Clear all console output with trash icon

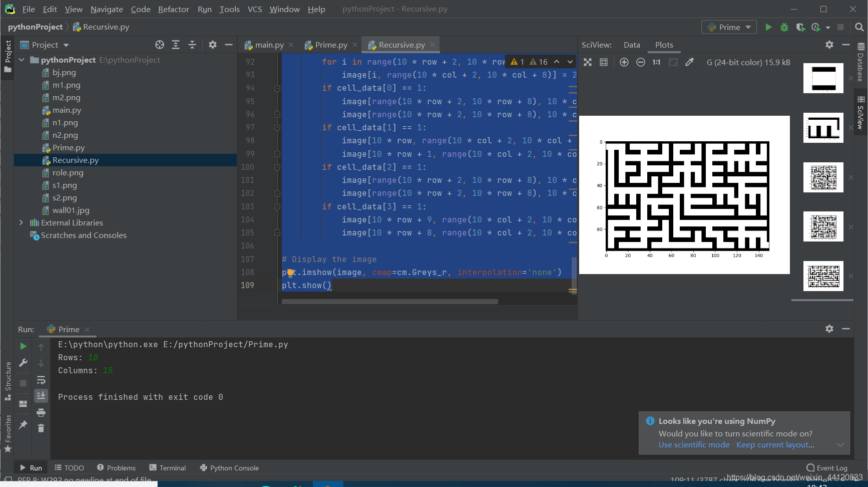tap(41, 428)
